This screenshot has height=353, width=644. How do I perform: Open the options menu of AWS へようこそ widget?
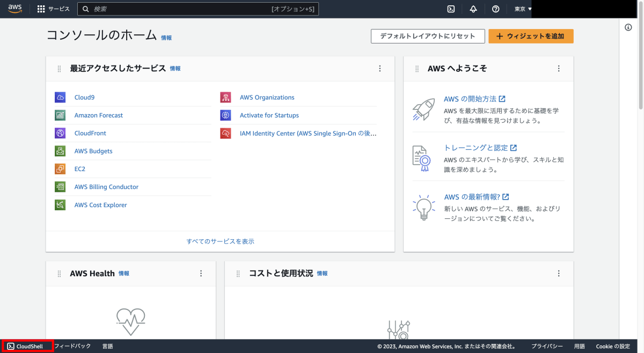(559, 69)
